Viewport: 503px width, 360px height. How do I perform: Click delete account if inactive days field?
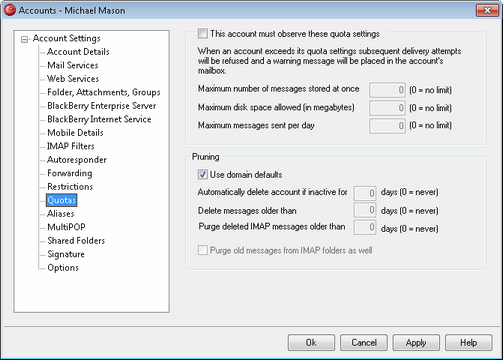(365, 193)
